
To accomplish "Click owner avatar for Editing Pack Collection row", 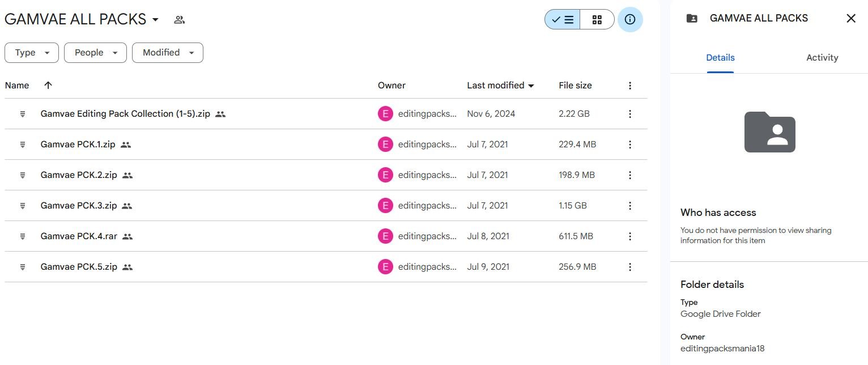I will 385,114.
